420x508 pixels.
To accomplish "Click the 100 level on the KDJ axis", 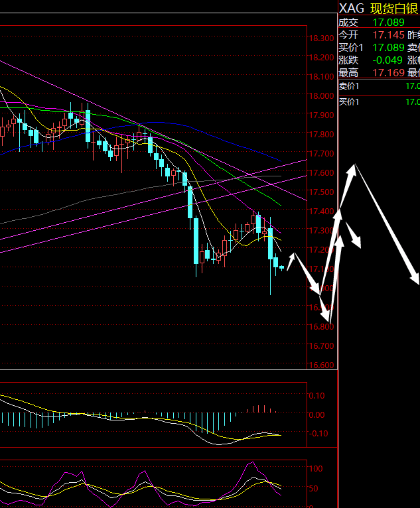I will (316, 468).
